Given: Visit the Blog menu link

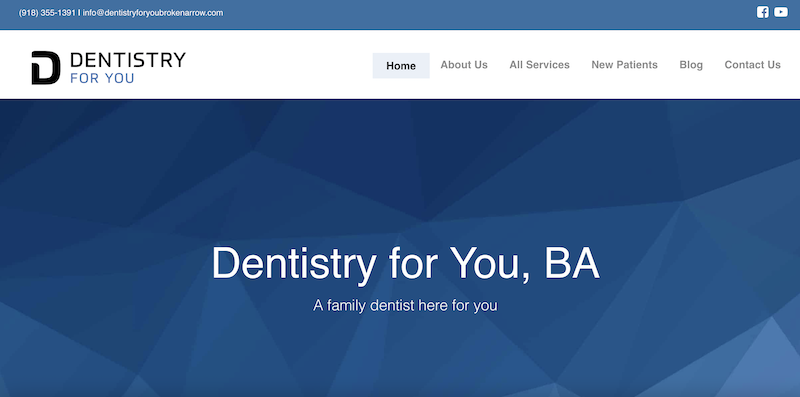Looking at the screenshot, I should tap(691, 65).
